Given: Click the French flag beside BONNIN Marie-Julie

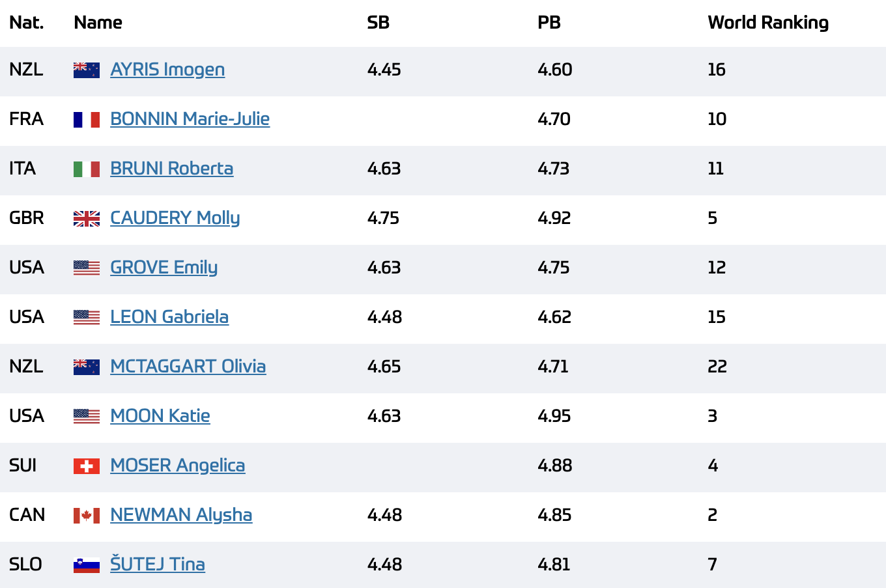Looking at the screenshot, I should point(87,120).
